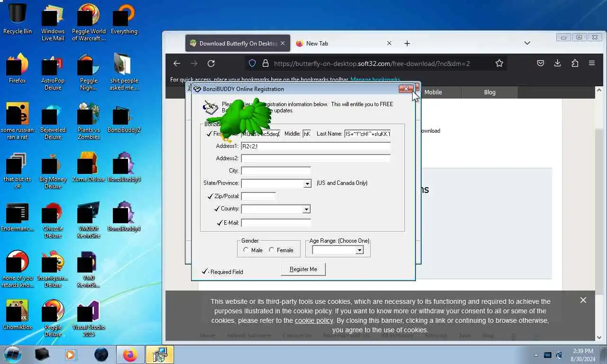Viewport: 607px width, 364px height.
Task: Expand the Country dropdown
Action: click(306, 209)
